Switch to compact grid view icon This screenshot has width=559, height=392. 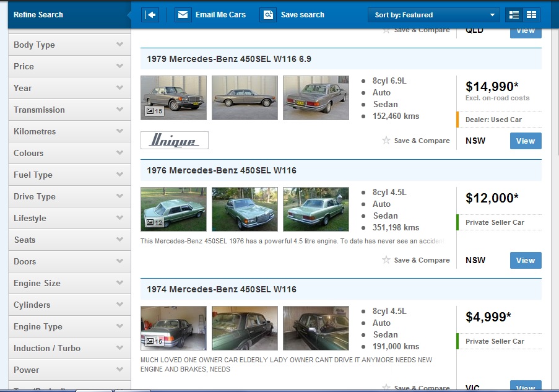(532, 15)
